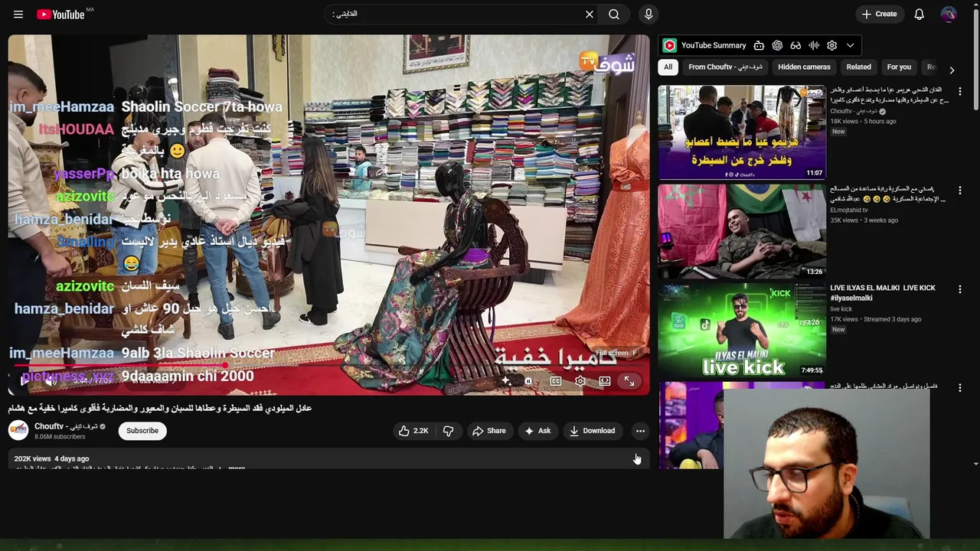Click the Ask sparkle icon in player controls
The image size is (980, 551).
click(x=505, y=381)
